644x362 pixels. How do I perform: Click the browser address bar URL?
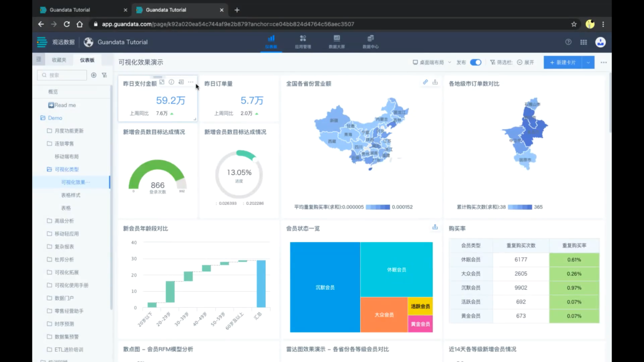coord(228,24)
